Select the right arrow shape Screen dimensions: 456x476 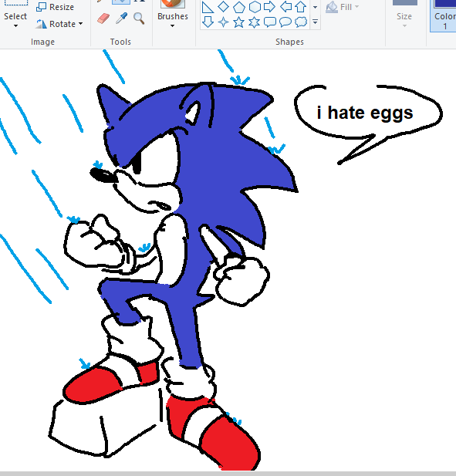(269, 6)
